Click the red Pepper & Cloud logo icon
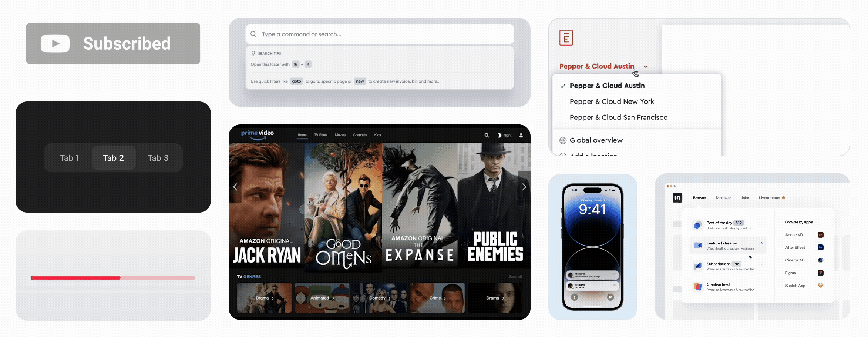Image resolution: width=868 pixels, height=337 pixels. [x=566, y=38]
